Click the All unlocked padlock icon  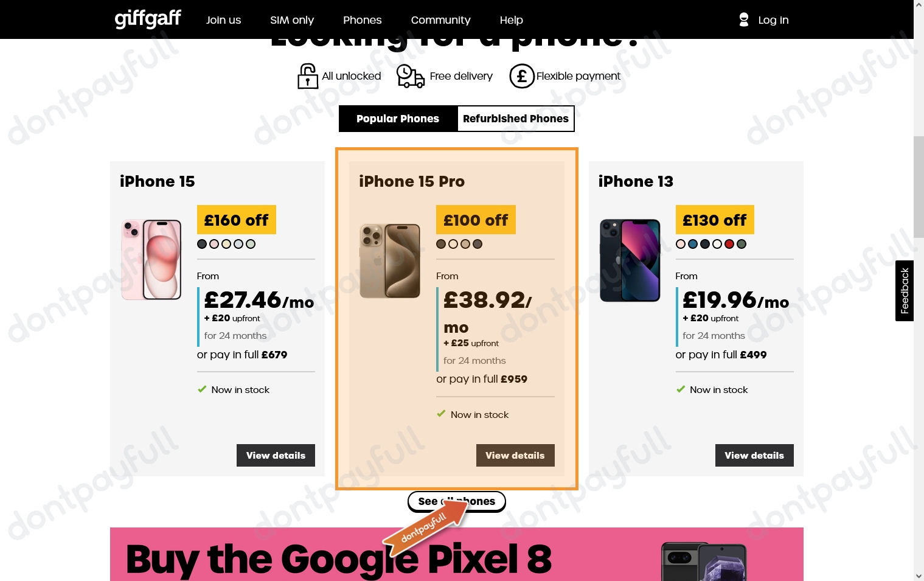click(x=308, y=75)
